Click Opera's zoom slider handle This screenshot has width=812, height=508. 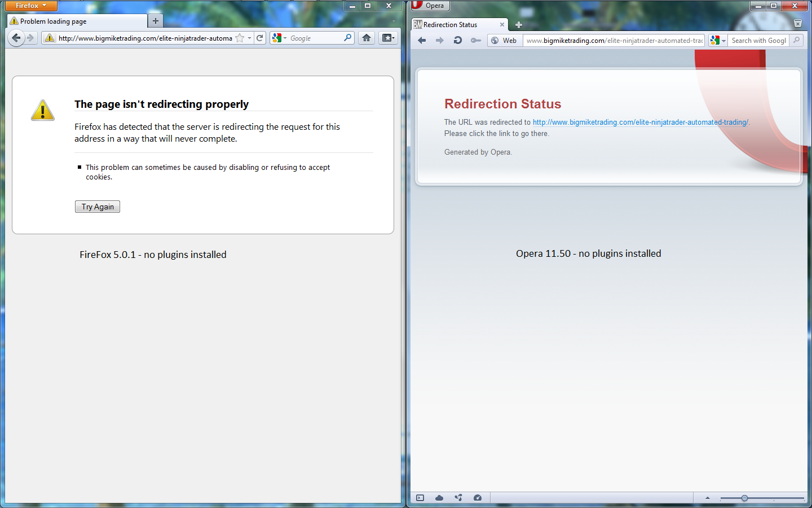tap(744, 498)
